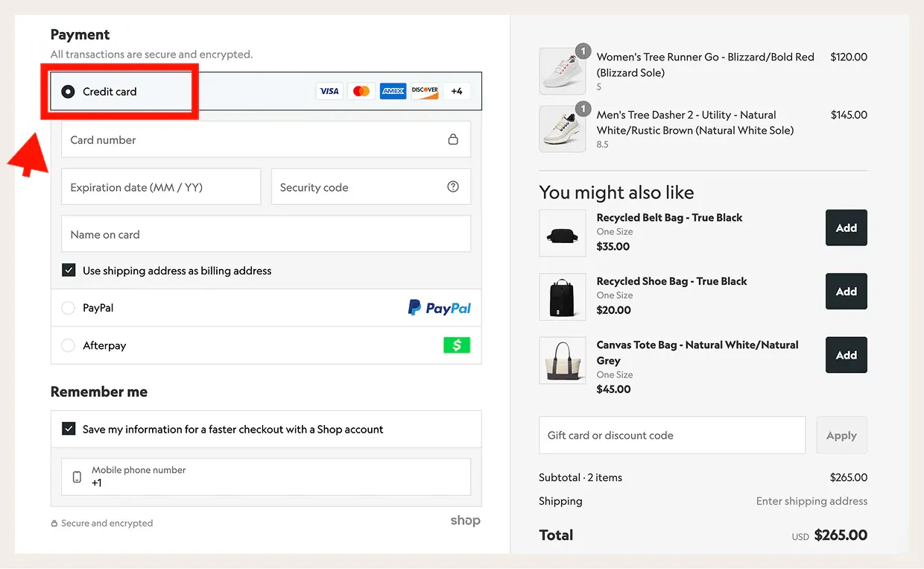Image resolution: width=924 pixels, height=569 pixels.
Task: Focus the Gift card or discount code field
Action: click(x=672, y=436)
